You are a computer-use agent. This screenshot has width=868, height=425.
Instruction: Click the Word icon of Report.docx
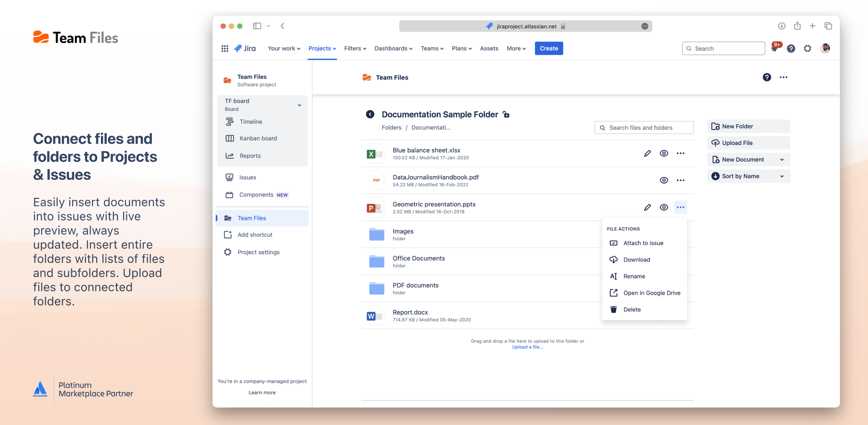[375, 315]
